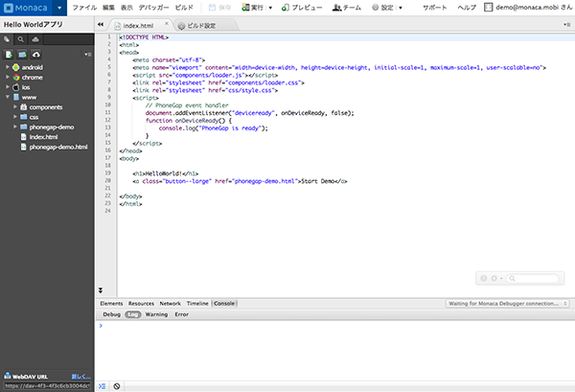Collapse the side panel with double-arrow
The image size is (575, 392).
101,23
